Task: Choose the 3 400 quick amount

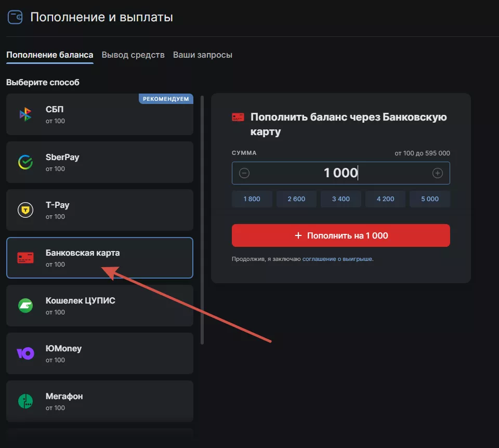Action: [x=340, y=199]
